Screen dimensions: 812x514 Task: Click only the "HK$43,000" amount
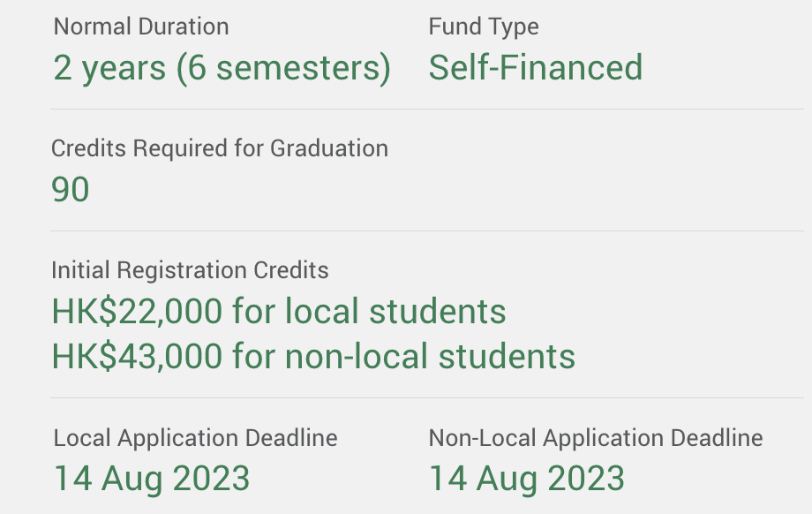[137, 357]
